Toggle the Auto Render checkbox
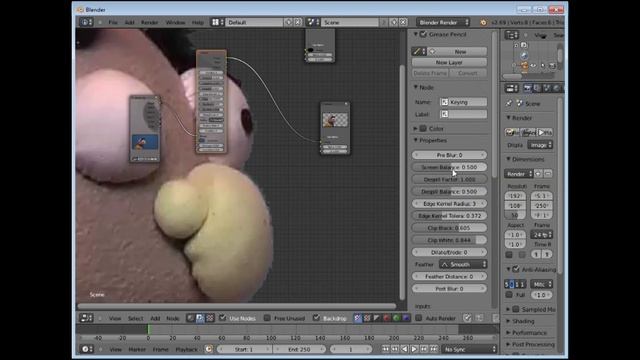 point(419,318)
